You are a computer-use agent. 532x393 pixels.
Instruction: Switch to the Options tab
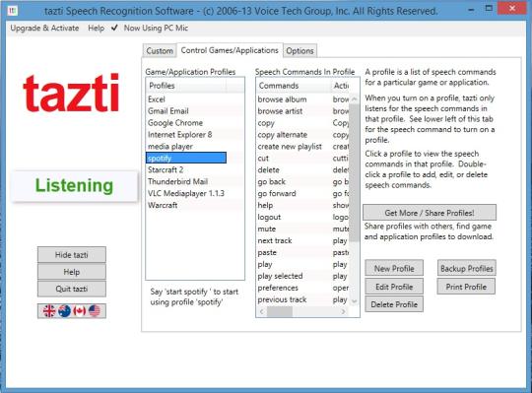pyautogui.click(x=299, y=51)
